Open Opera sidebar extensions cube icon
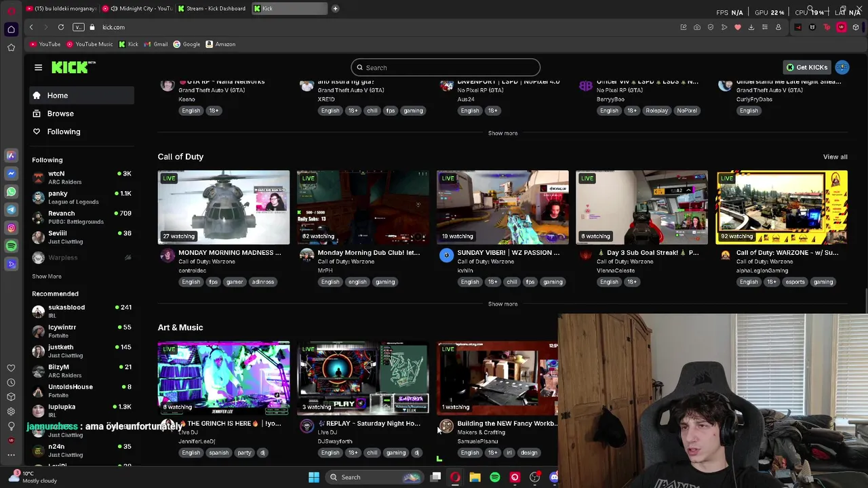This screenshot has width=868, height=488. click(x=11, y=396)
